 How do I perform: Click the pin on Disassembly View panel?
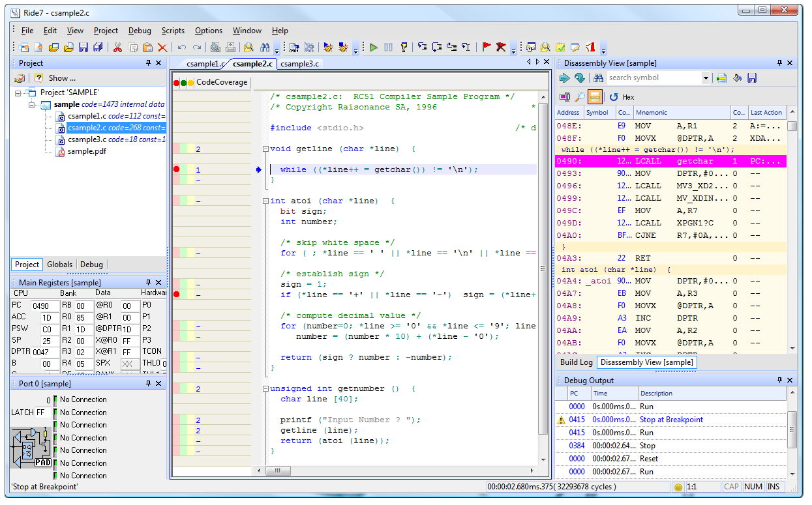(779, 63)
